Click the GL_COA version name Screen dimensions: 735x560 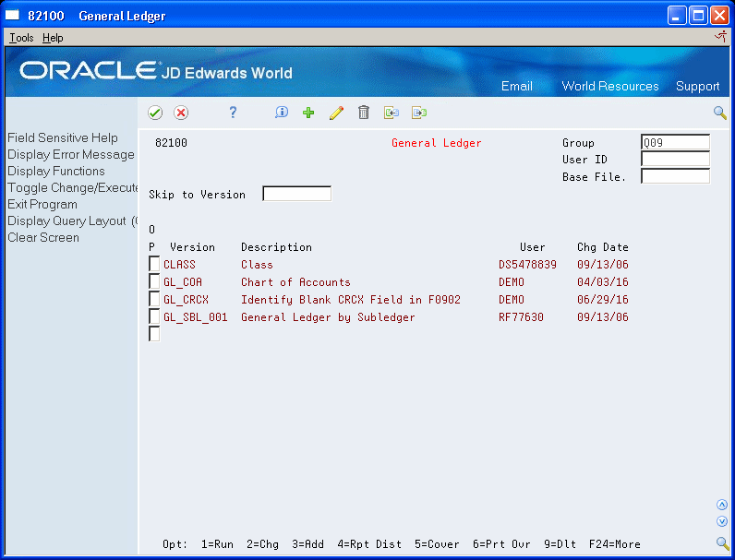182,282
